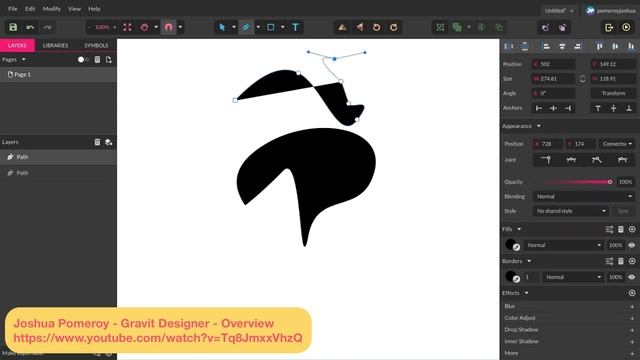Image resolution: width=640 pixels, height=360 pixels.
Task: Expand the Appearance section arrow
Action: (539, 126)
